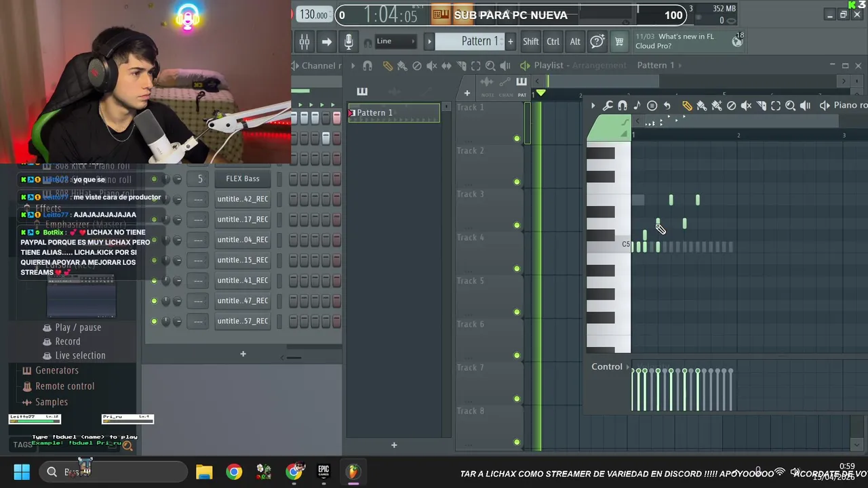Toggle mute on Playlist Track 1
The height and width of the screenshot is (488, 868).
517,138
